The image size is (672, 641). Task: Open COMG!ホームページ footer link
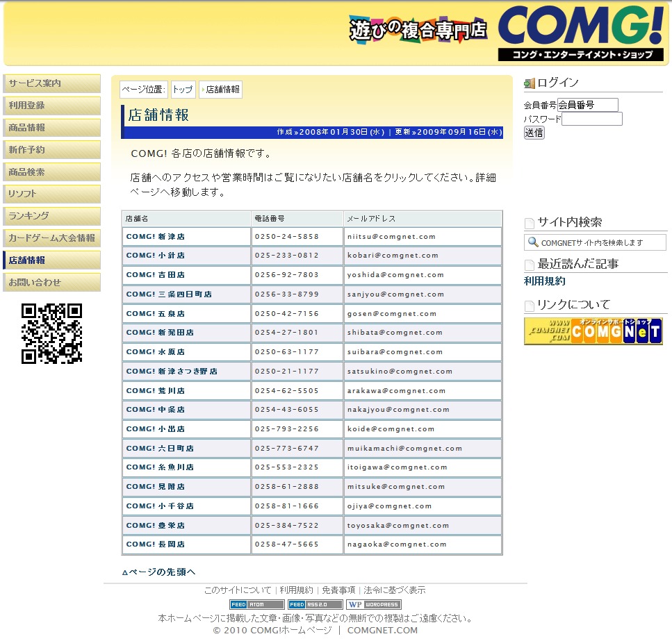(x=290, y=631)
